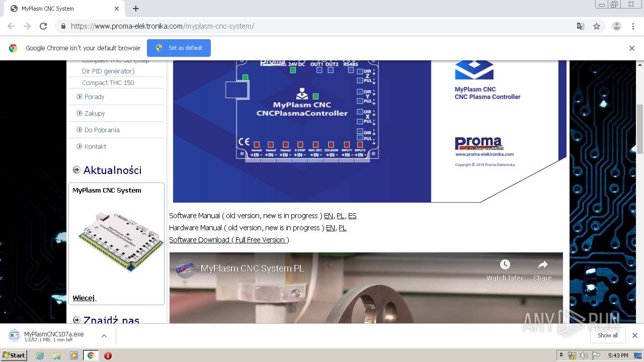Open the Kontakt menu item

[95, 146]
